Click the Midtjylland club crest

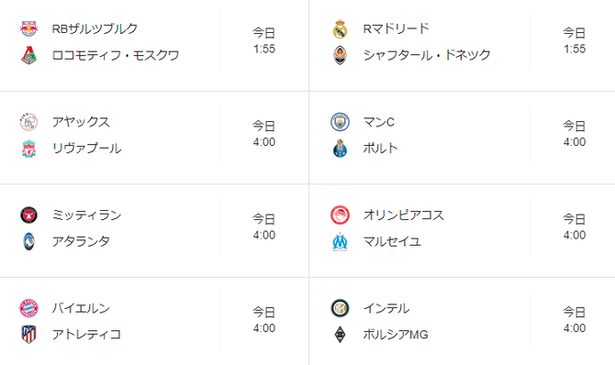pos(29,215)
